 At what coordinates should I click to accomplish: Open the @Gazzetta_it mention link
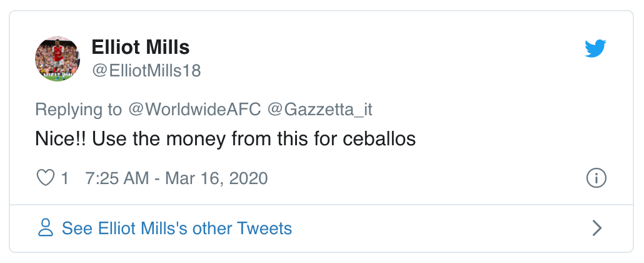pyautogui.click(x=320, y=109)
